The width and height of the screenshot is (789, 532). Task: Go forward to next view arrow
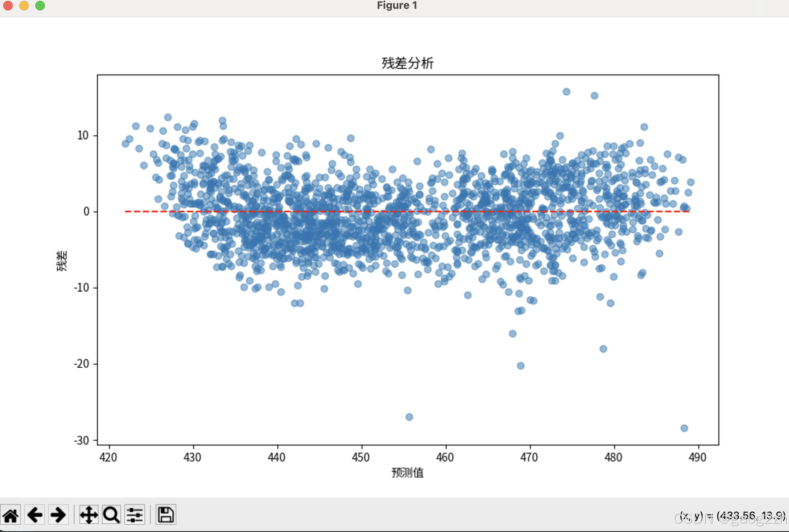point(59,515)
